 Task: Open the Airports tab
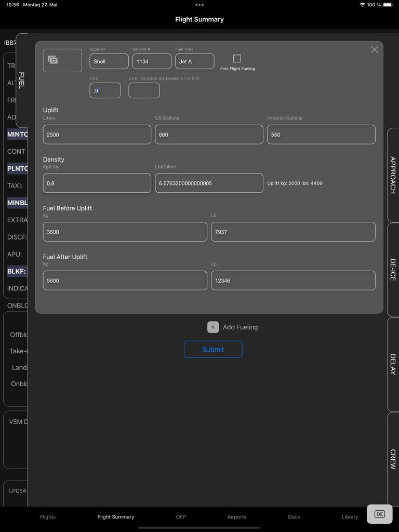point(236,517)
